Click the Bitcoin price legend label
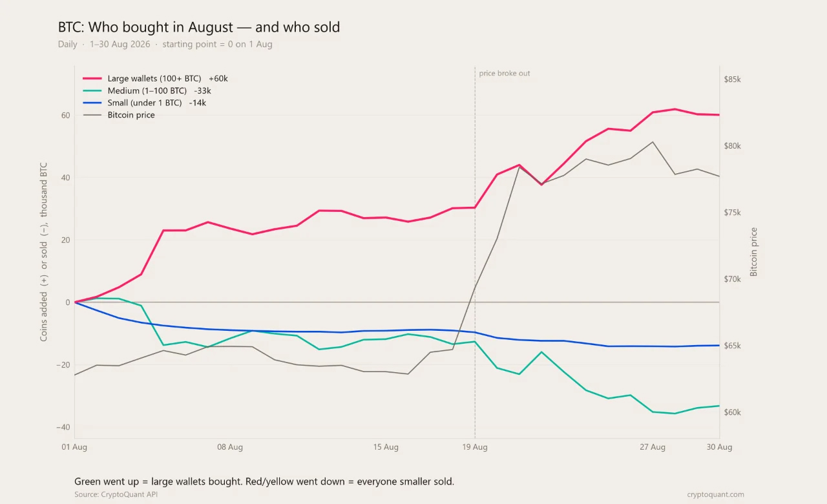 point(131,115)
